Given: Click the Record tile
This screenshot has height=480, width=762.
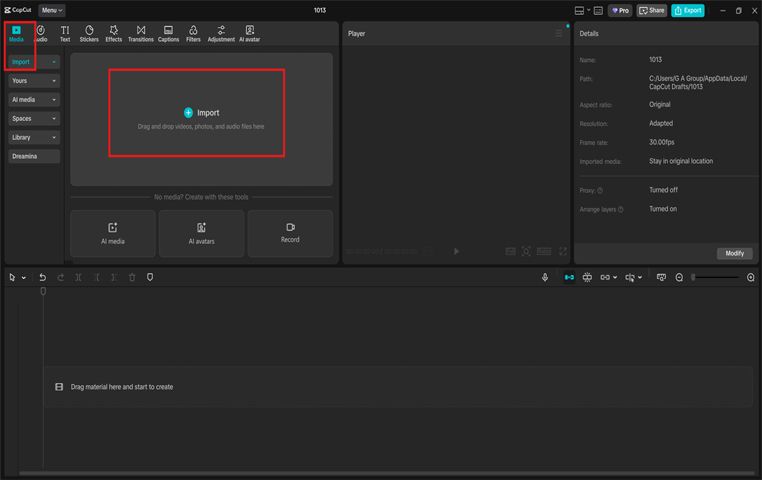Looking at the screenshot, I should click(x=290, y=232).
